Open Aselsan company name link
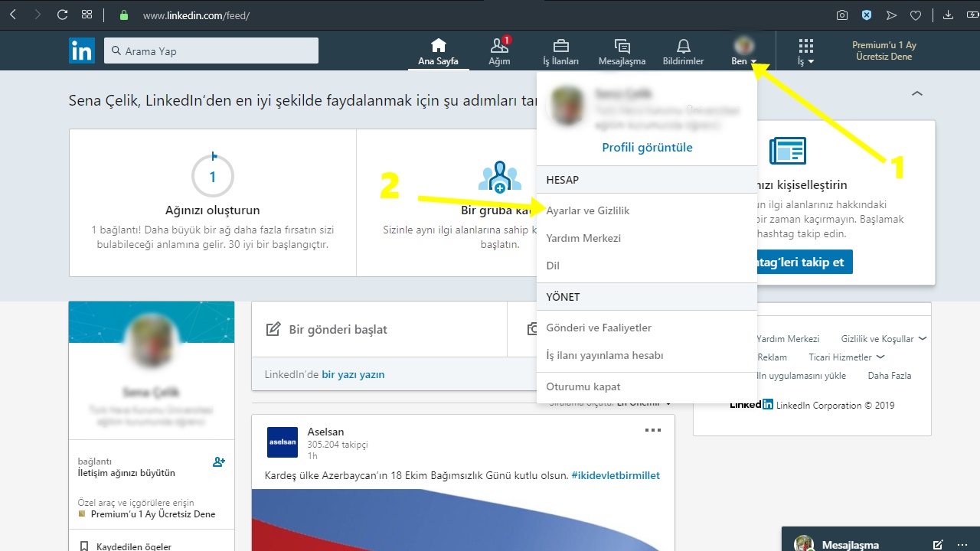980x551 pixels. tap(325, 432)
